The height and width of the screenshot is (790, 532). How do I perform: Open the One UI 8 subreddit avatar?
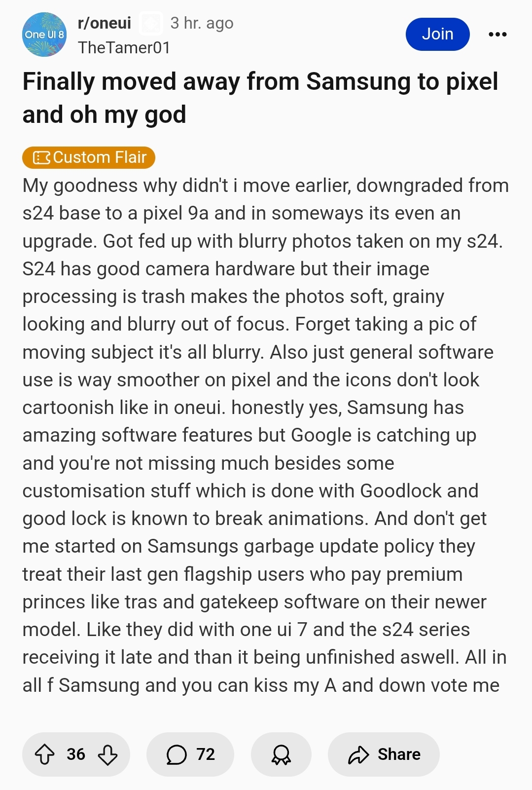click(44, 35)
